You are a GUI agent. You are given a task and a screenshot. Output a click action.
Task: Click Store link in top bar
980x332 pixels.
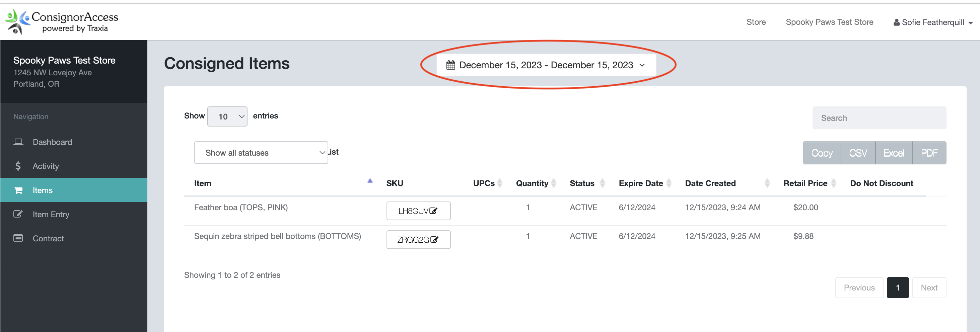[756, 22]
